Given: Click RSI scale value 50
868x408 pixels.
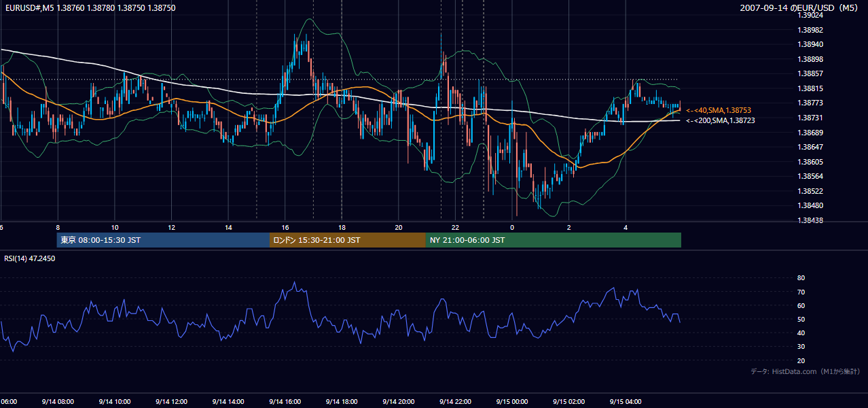Looking at the screenshot, I should coord(801,319).
